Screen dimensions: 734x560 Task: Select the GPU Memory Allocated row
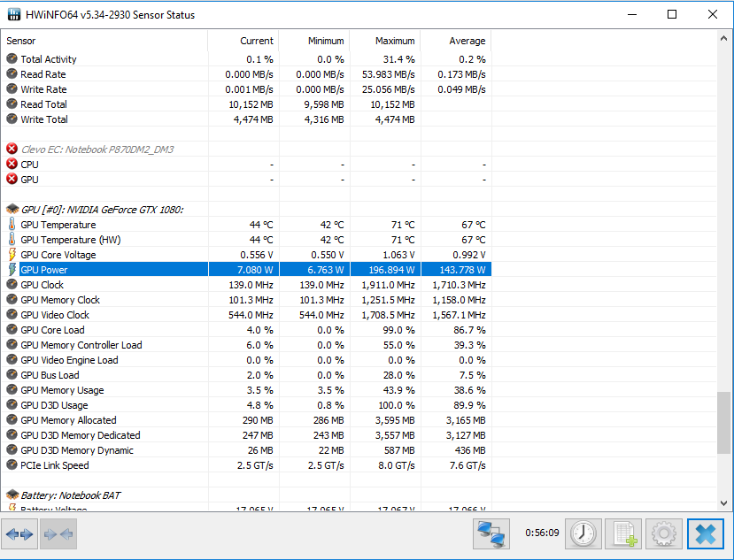(x=246, y=420)
